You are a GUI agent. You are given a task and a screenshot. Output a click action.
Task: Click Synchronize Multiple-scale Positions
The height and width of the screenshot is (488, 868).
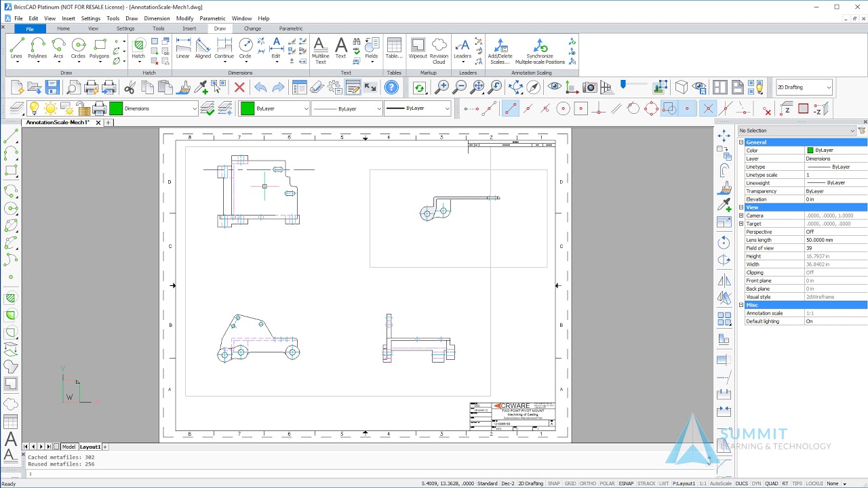point(540,50)
